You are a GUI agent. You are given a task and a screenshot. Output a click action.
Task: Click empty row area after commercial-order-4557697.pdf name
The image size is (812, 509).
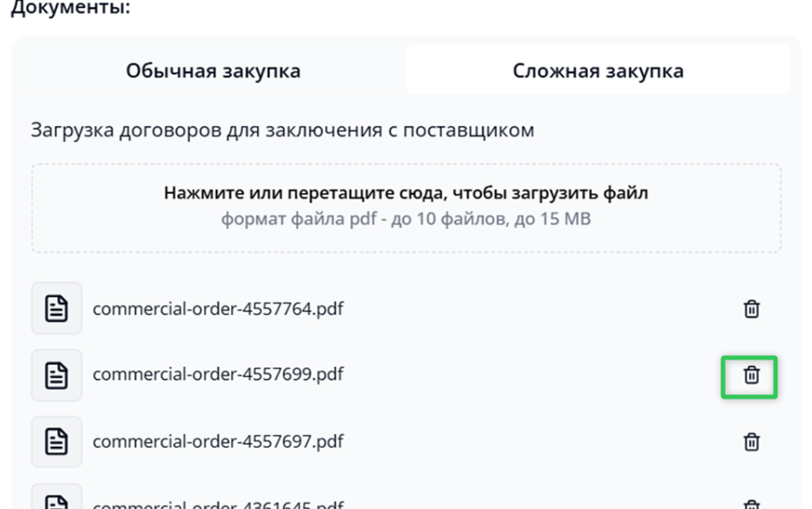click(534, 441)
